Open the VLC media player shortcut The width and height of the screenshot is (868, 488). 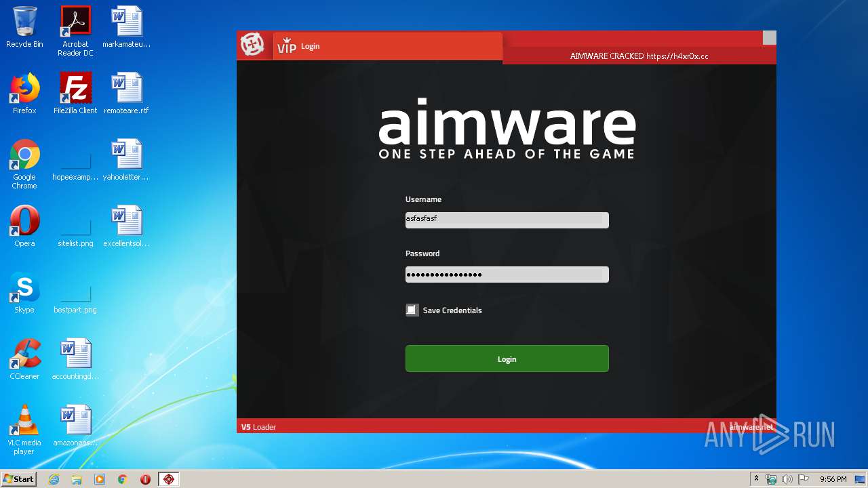tap(24, 430)
